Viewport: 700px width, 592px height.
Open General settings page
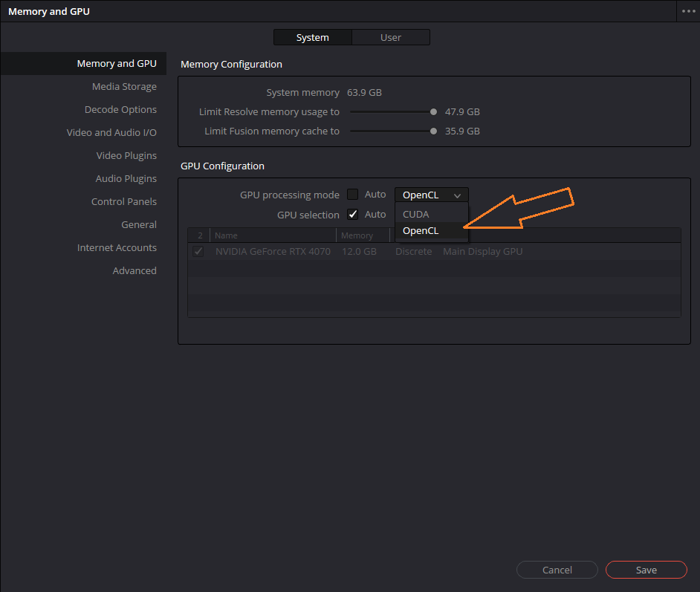tap(139, 225)
